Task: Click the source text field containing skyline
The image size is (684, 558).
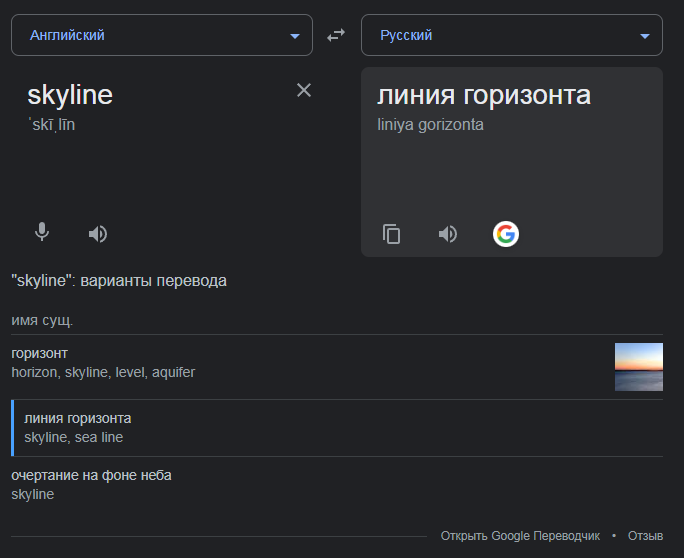Action: 70,95
